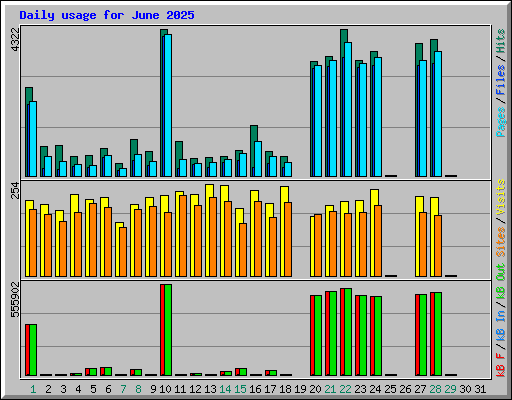Click day 29 on the x-axis

(450, 389)
